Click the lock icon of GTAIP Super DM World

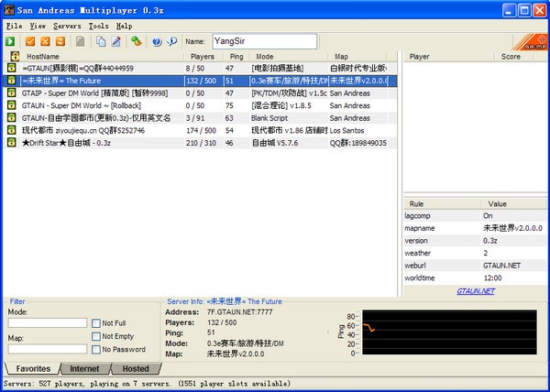pos(12,93)
